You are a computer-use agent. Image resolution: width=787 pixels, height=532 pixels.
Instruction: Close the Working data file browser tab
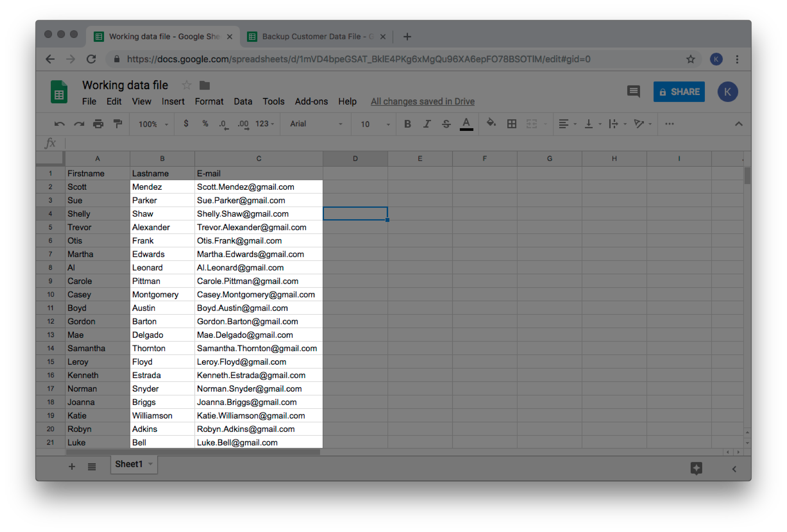[230, 37]
